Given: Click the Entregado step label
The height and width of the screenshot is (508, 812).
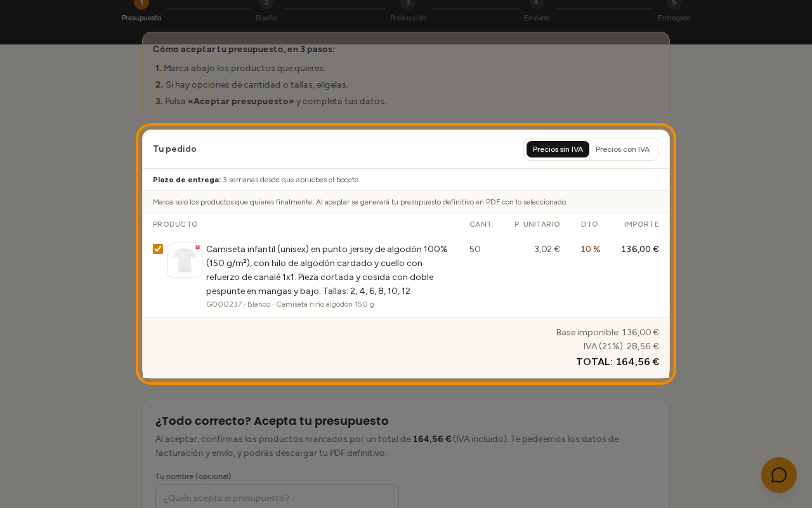Looking at the screenshot, I should point(674,18).
